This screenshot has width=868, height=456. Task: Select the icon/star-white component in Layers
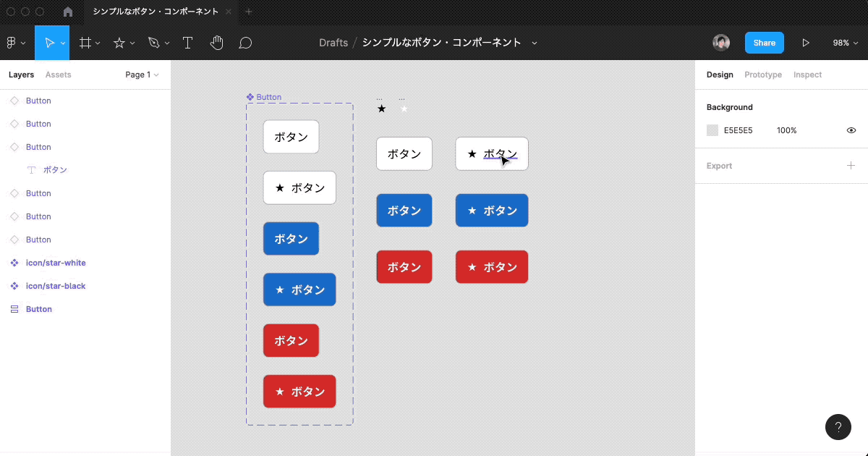click(57, 262)
